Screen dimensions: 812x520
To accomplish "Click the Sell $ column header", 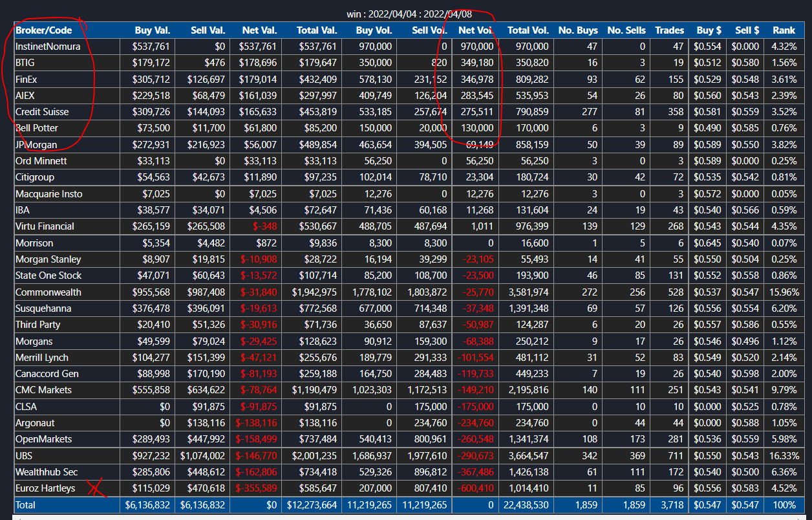I will tap(747, 30).
